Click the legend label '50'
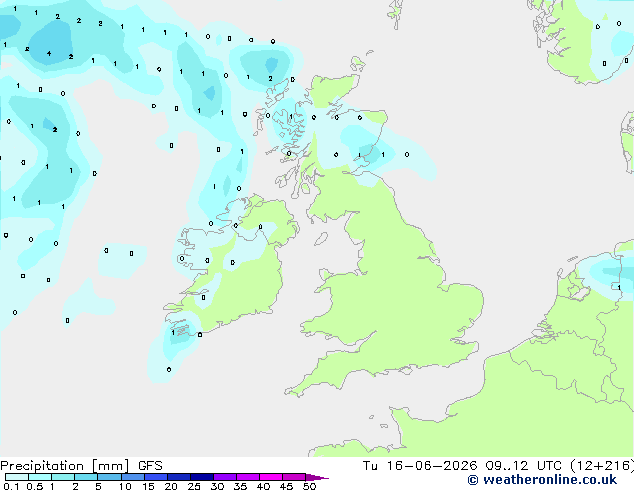This screenshot has width=634, height=490. [x=309, y=486]
